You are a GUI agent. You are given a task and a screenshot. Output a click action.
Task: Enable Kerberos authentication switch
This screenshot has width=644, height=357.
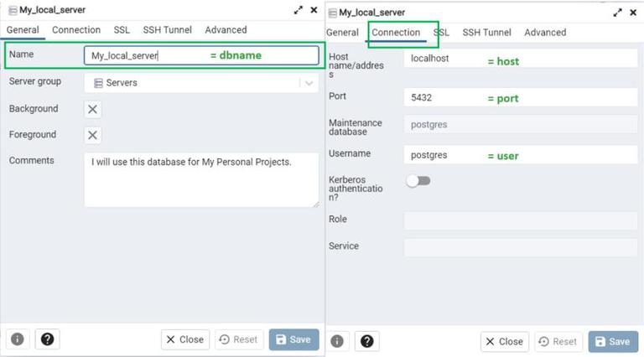click(418, 181)
